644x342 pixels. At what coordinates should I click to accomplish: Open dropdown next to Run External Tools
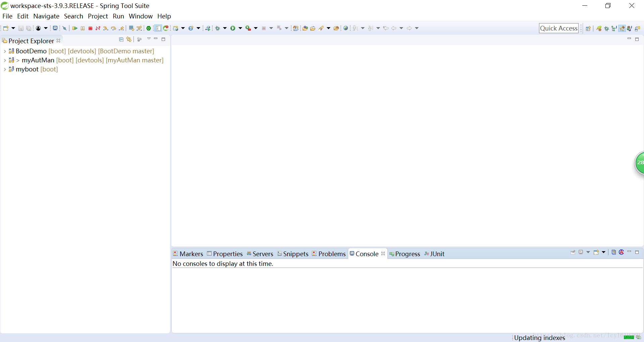pos(256,28)
